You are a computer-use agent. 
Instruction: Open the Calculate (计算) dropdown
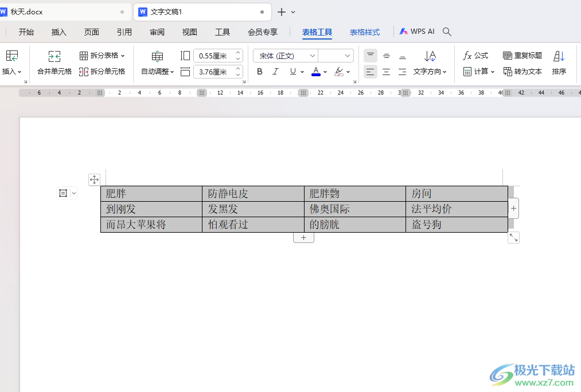tap(479, 72)
